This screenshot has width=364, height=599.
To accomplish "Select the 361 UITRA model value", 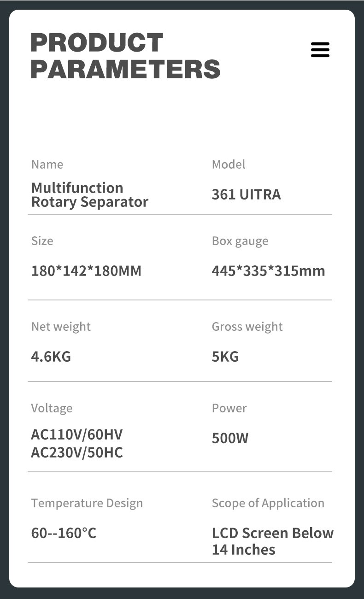I will pos(246,194).
